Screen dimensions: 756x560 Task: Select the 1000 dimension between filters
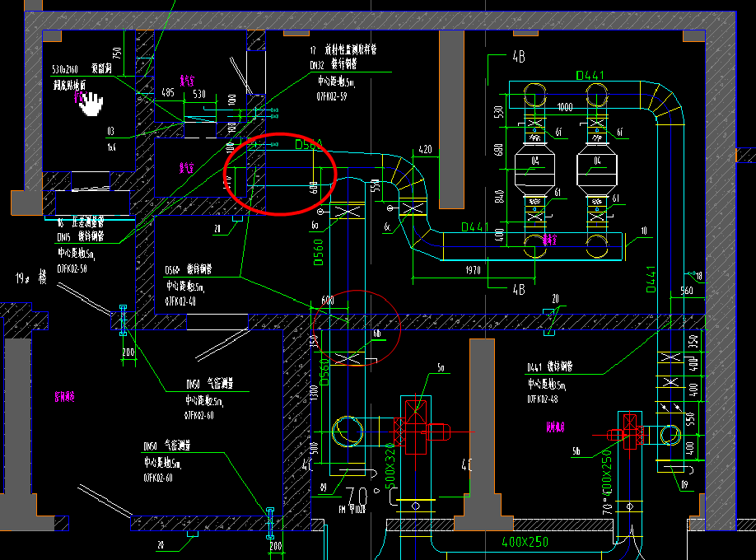564,108
